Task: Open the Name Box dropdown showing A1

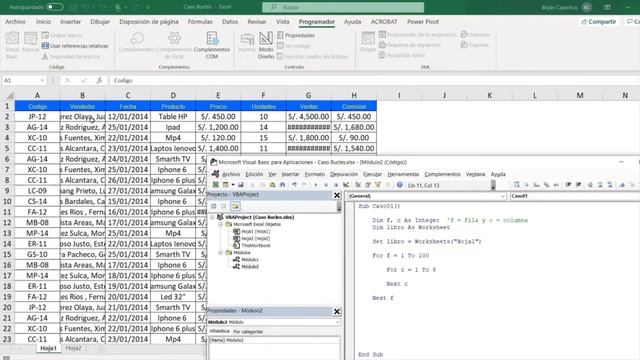Action: pos(42,80)
